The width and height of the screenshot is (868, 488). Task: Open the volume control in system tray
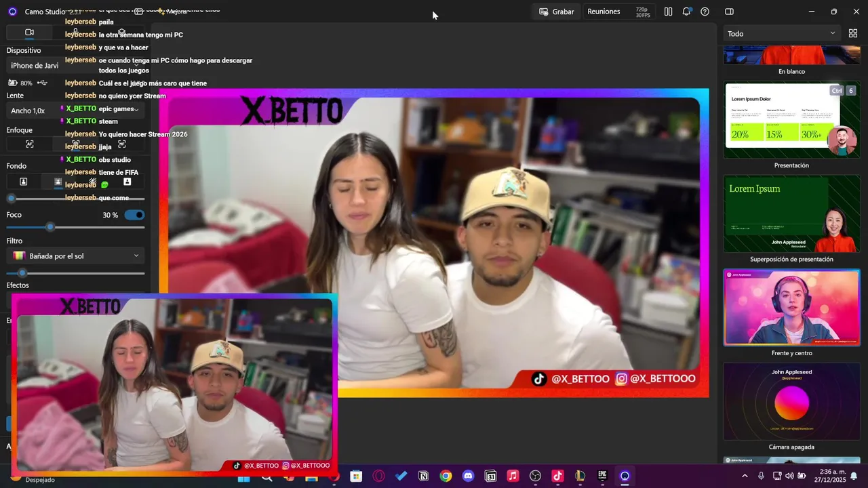coord(789,476)
